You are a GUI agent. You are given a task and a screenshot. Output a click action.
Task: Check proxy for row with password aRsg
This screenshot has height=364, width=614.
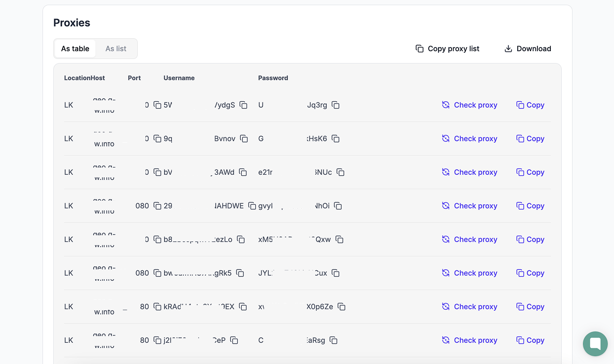click(470, 341)
